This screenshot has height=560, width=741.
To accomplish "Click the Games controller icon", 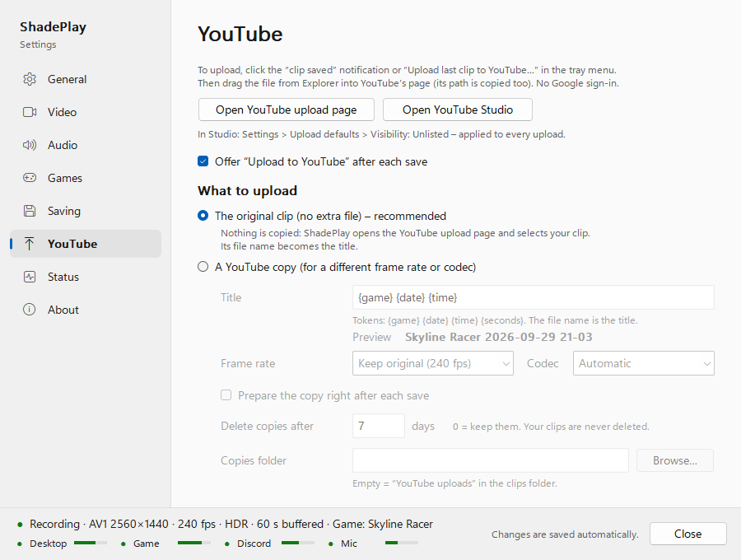I will pyautogui.click(x=30, y=178).
